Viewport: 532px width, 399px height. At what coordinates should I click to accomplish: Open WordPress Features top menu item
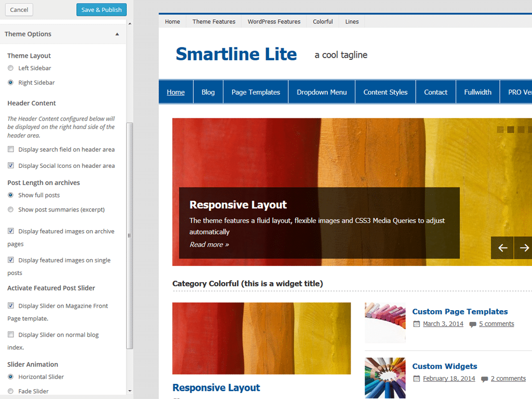pos(274,22)
